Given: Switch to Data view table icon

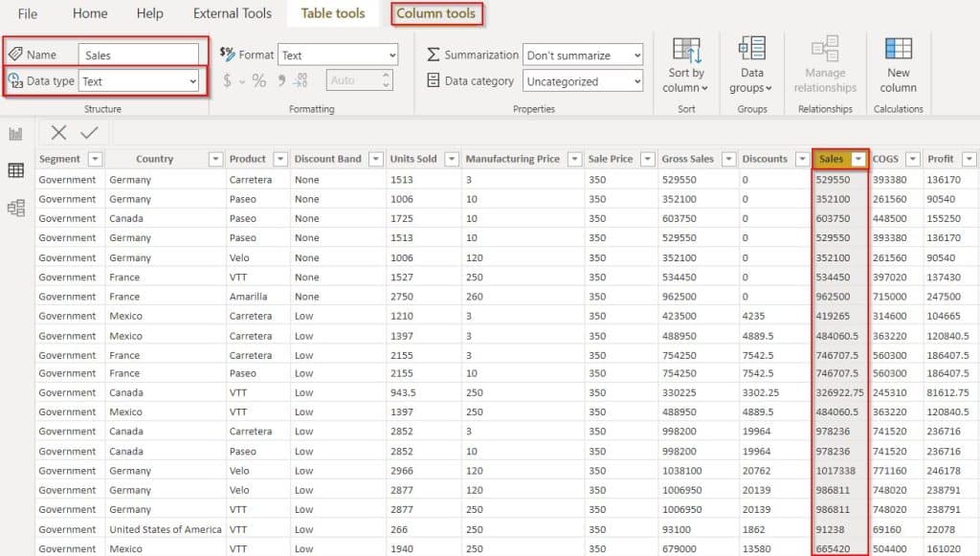Looking at the screenshot, I should click(15, 170).
